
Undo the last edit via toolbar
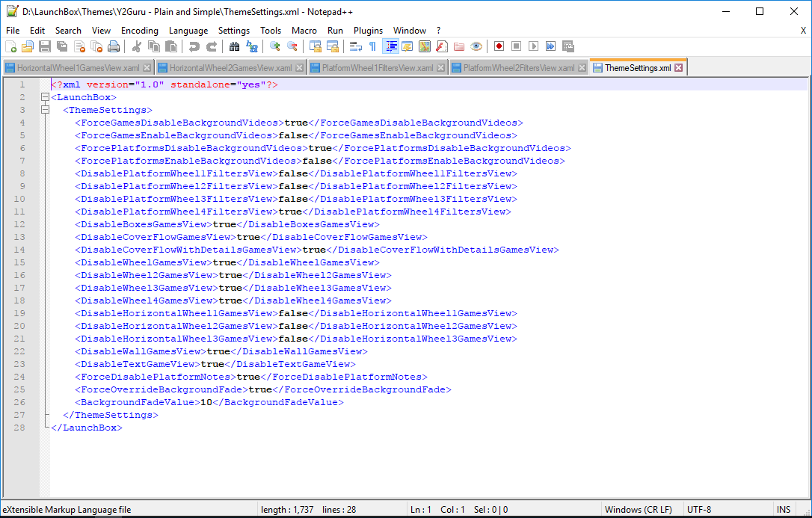tap(194, 46)
